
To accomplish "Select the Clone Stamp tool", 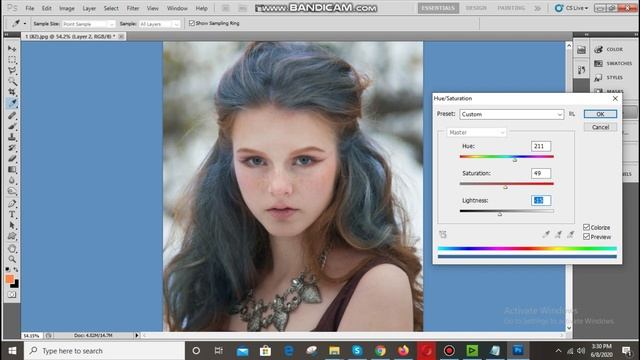I will (12, 137).
